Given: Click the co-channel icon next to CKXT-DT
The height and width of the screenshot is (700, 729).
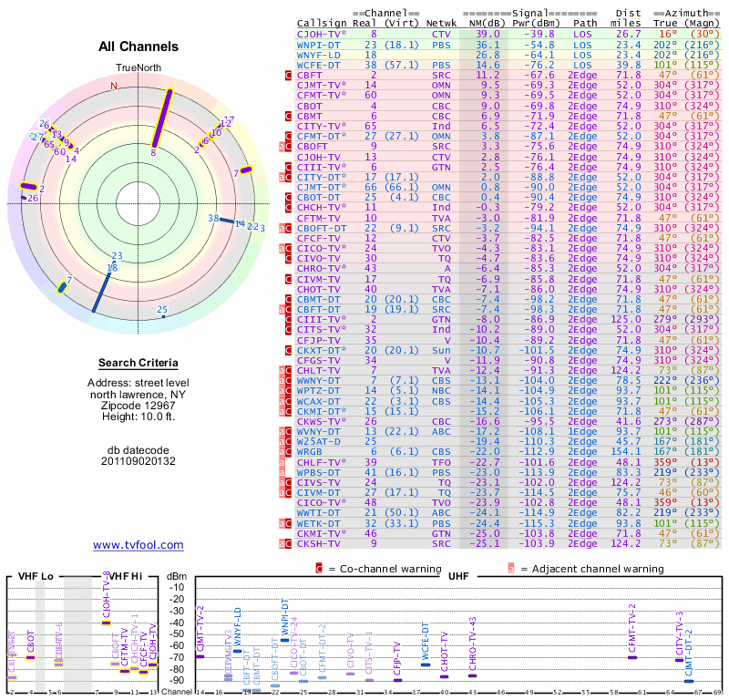Looking at the screenshot, I should pyautogui.click(x=287, y=350).
